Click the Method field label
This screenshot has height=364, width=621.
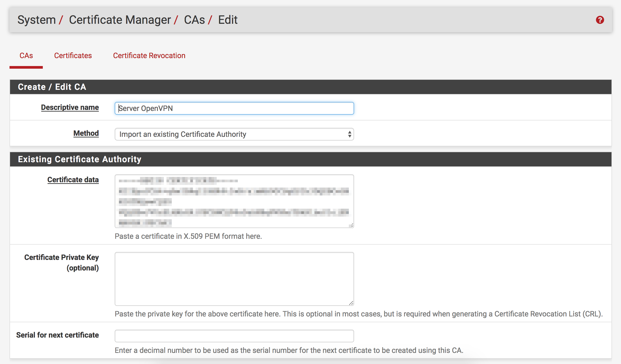tap(86, 133)
